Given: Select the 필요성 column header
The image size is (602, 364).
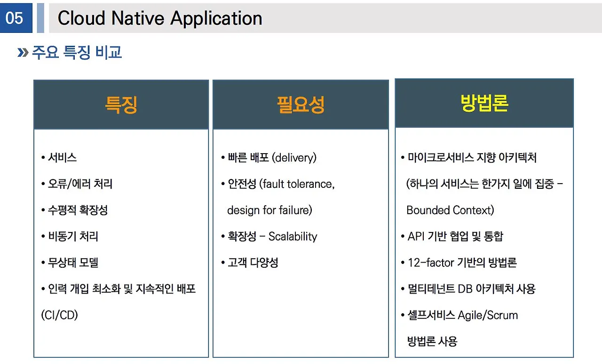Looking at the screenshot, I should click(301, 105).
